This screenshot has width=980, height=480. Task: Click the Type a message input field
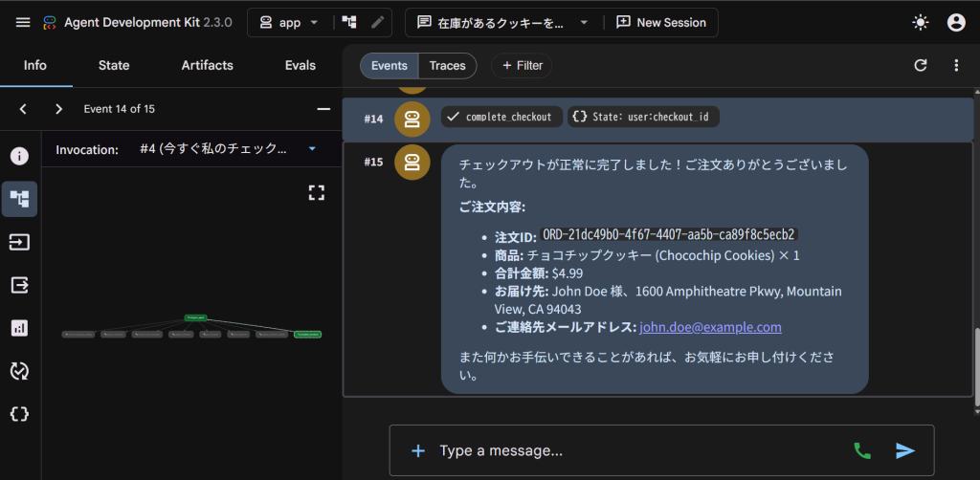click(x=637, y=450)
